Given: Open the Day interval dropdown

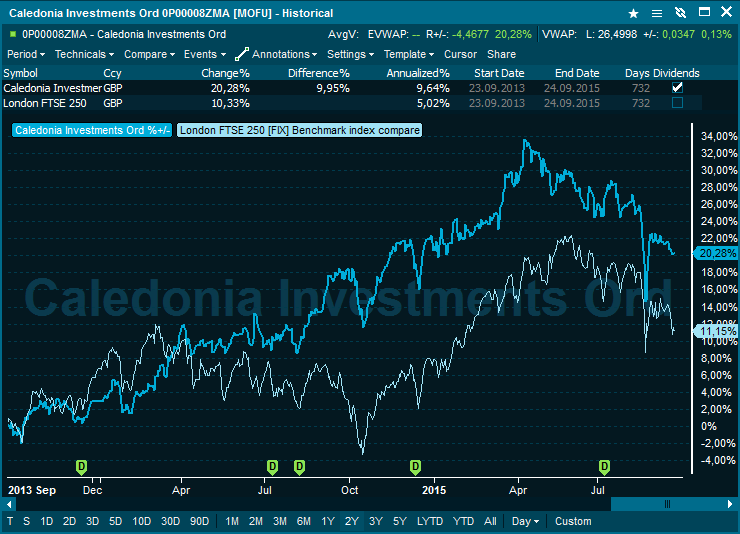Looking at the screenshot, I should [x=525, y=521].
